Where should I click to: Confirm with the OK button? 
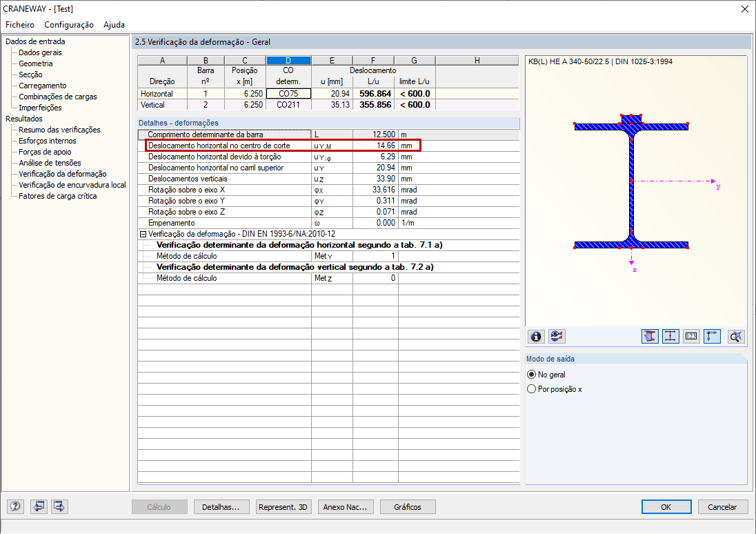pyautogui.click(x=666, y=507)
